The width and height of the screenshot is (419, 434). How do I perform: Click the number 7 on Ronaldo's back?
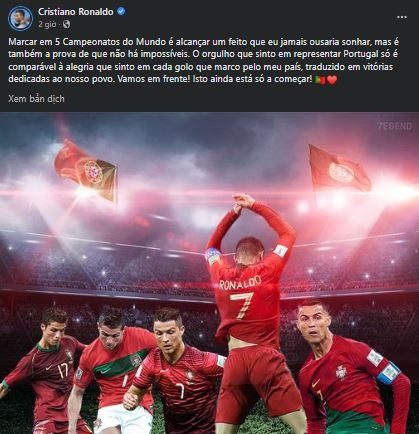[x=243, y=306]
